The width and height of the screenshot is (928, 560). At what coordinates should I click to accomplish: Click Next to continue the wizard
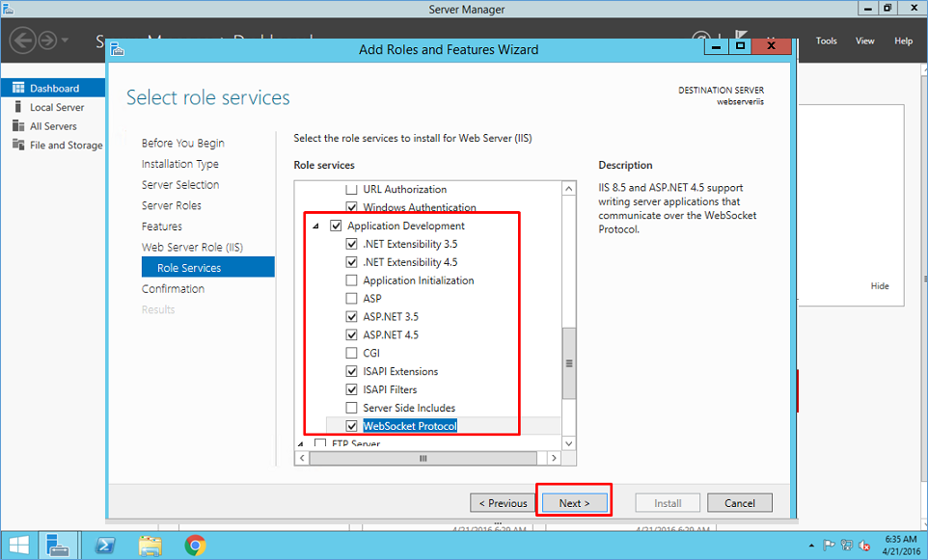tap(575, 503)
